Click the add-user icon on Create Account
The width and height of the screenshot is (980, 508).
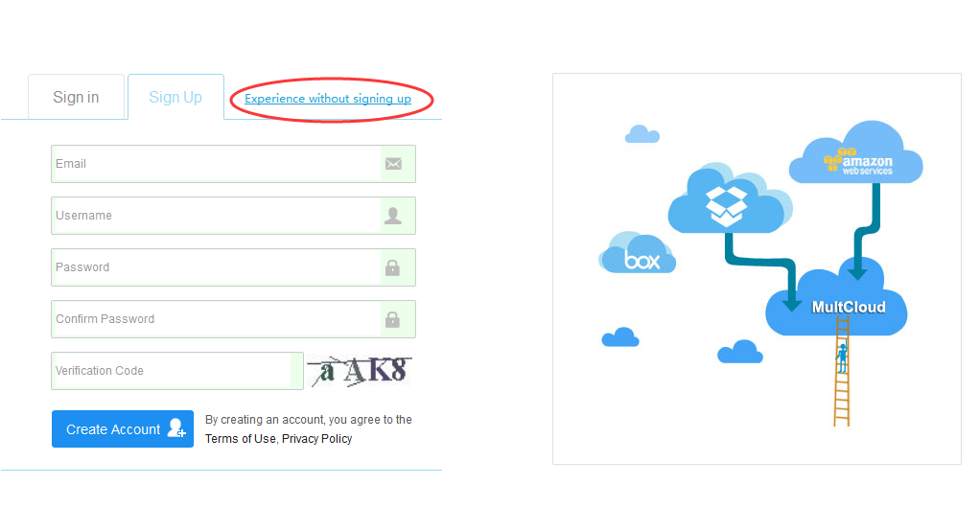pyautogui.click(x=176, y=428)
